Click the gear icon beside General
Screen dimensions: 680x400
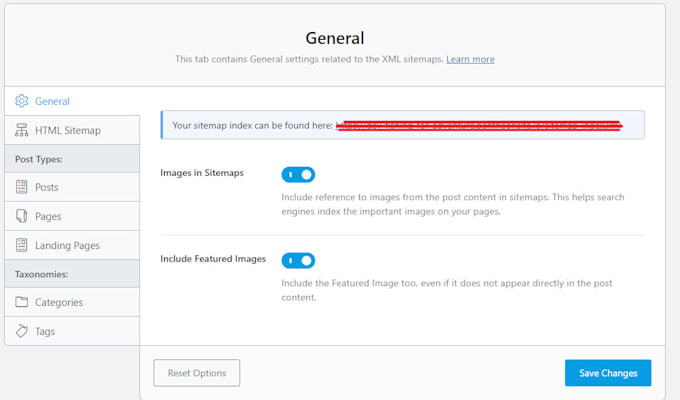point(21,101)
